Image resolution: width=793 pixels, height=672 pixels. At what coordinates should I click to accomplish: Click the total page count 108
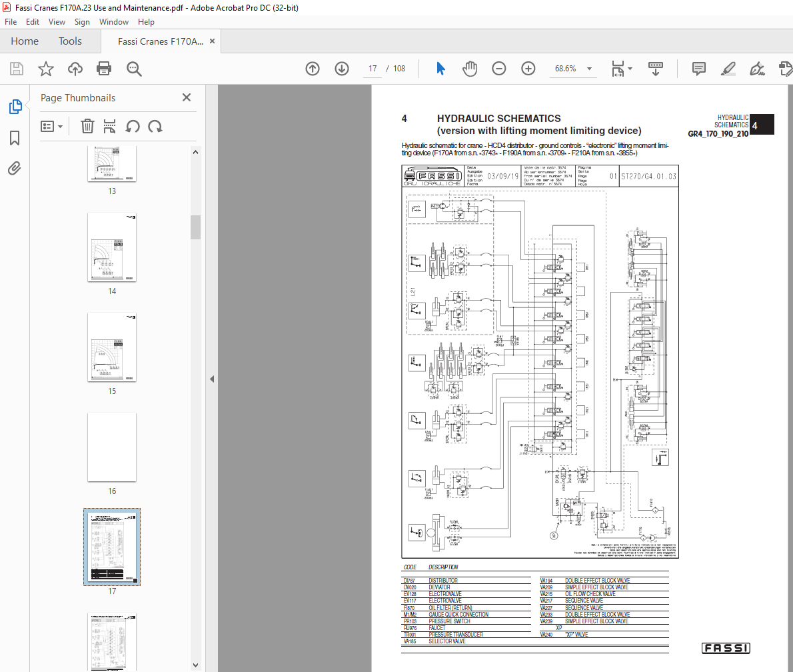click(x=399, y=69)
